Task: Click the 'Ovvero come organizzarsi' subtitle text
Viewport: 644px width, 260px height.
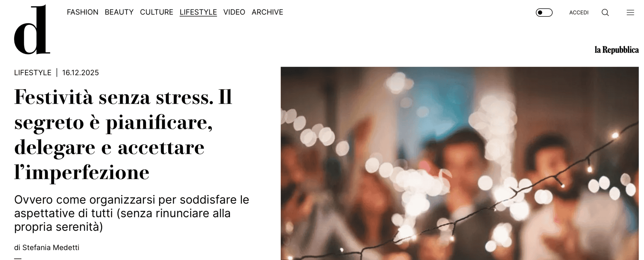Action: pyautogui.click(x=131, y=213)
